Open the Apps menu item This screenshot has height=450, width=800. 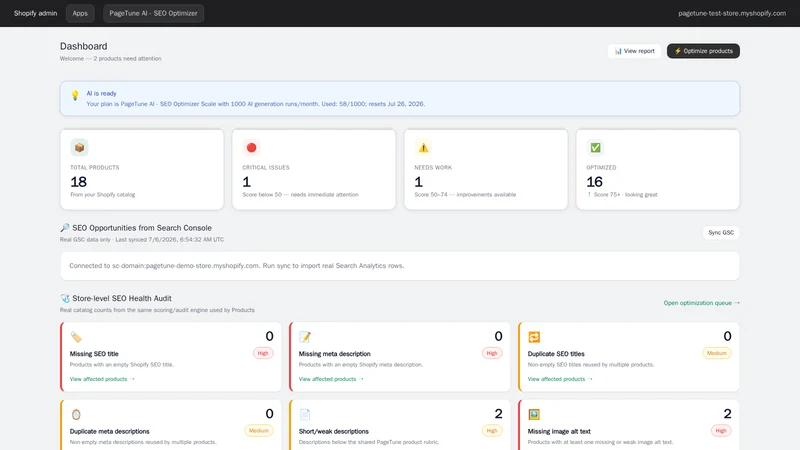[x=80, y=13]
